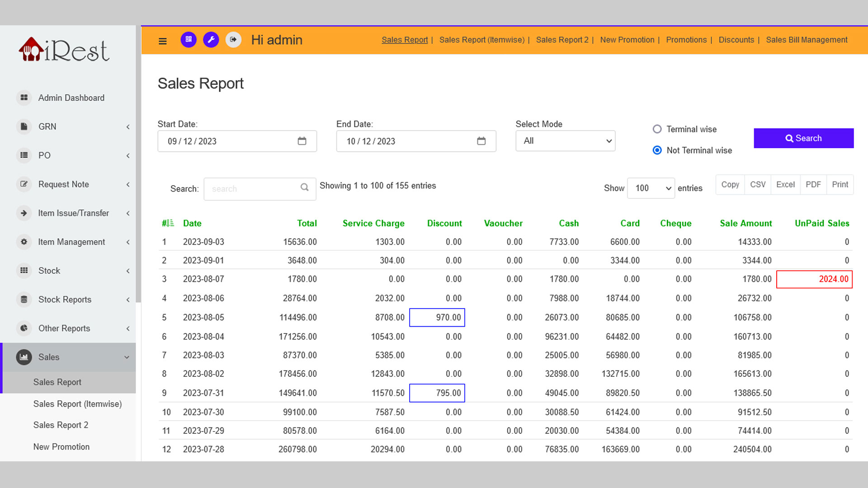
Task: Expand the Stock Reports menu
Action: click(128, 300)
